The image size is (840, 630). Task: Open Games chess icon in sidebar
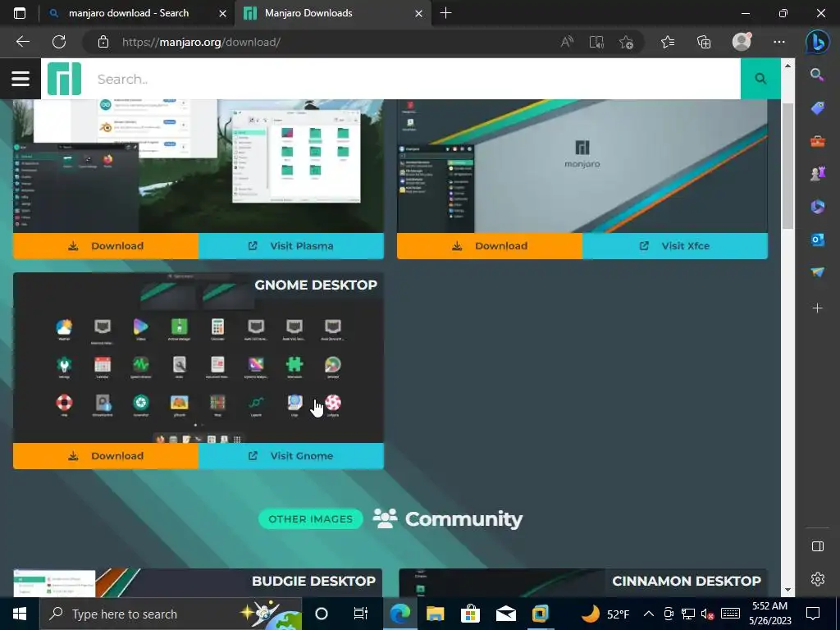click(817, 174)
